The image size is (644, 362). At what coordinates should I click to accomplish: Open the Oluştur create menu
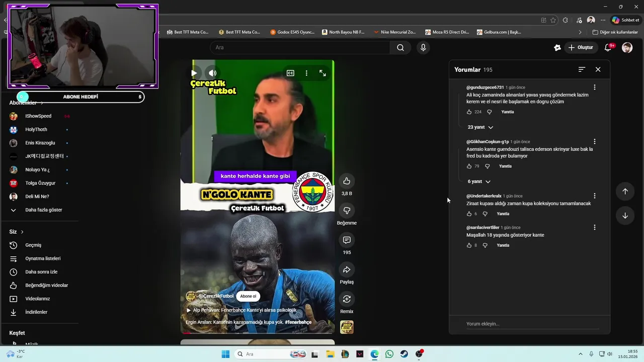click(x=581, y=47)
